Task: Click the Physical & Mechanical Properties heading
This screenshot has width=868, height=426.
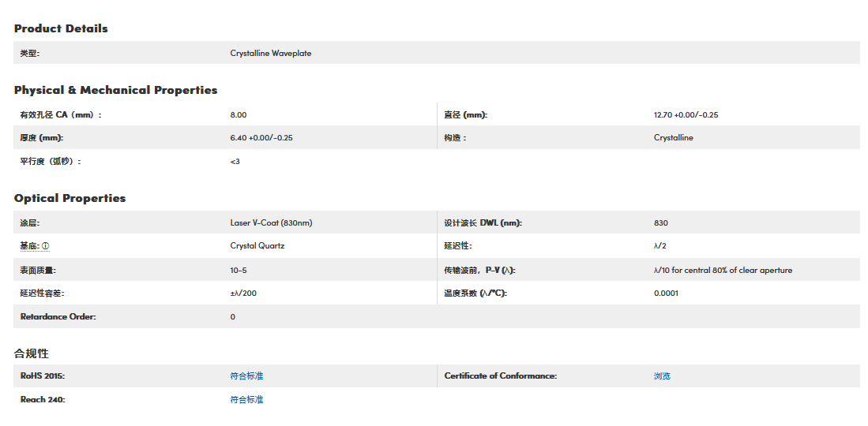Action: (115, 90)
